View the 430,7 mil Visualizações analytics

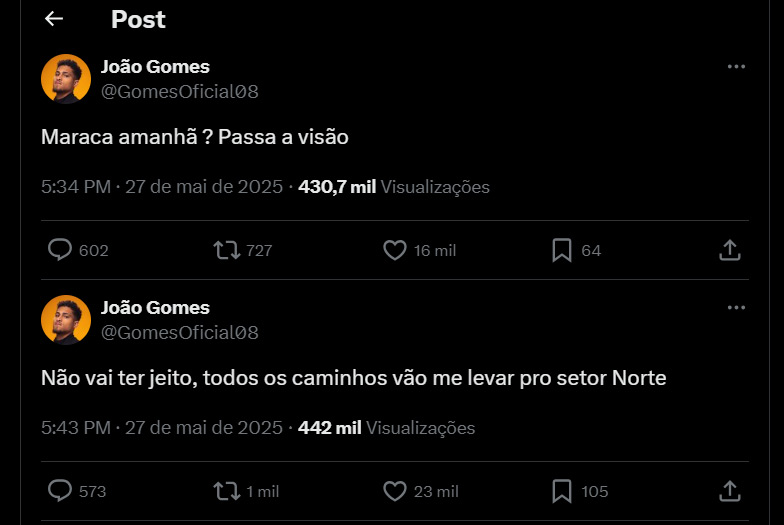[x=394, y=187]
